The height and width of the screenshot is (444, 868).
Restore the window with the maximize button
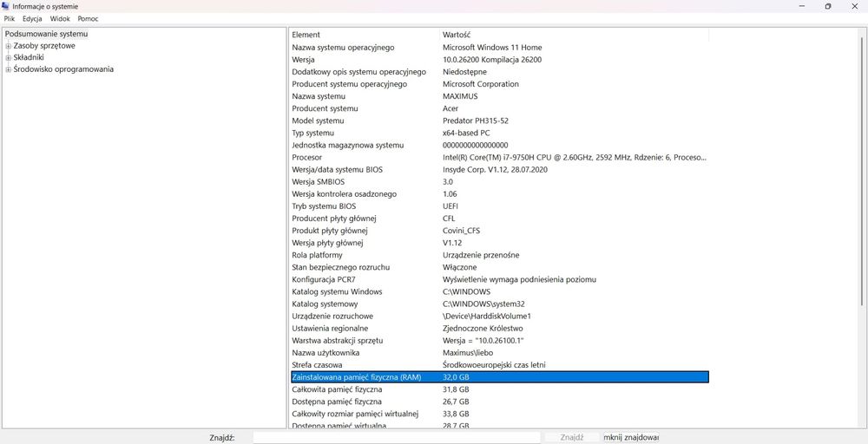click(827, 7)
